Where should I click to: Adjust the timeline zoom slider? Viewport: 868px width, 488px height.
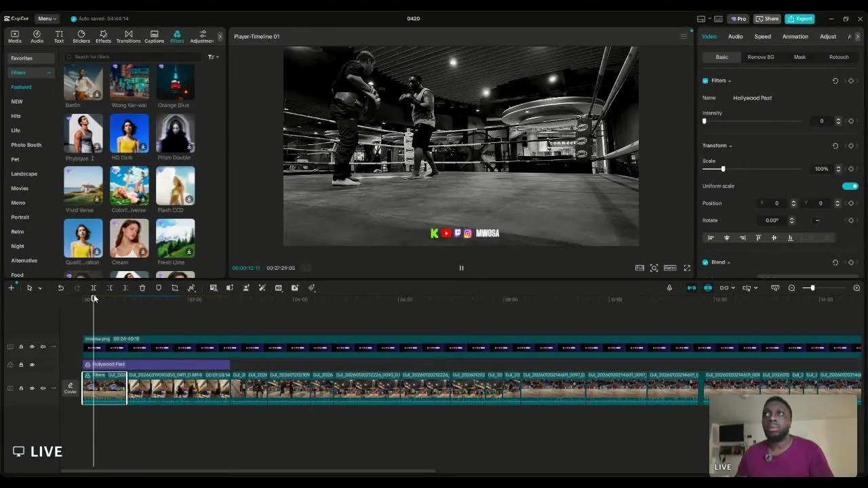(x=812, y=288)
